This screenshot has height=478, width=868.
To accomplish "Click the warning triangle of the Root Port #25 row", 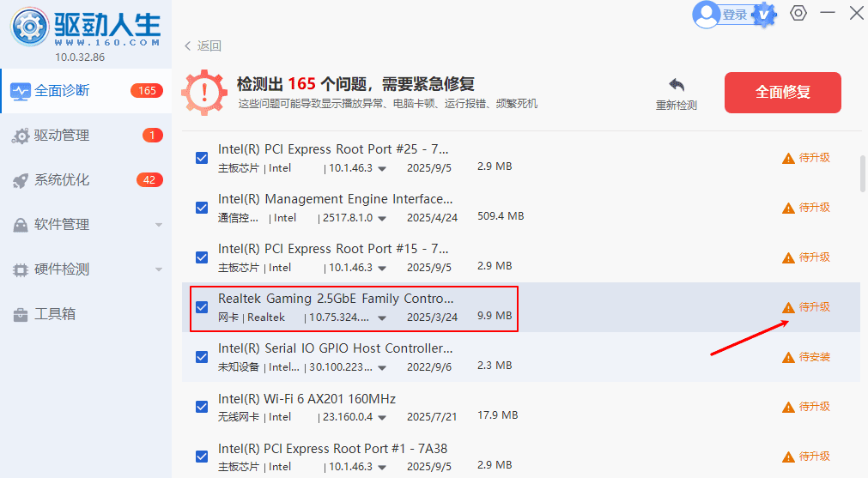I will [x=788, y=160].
